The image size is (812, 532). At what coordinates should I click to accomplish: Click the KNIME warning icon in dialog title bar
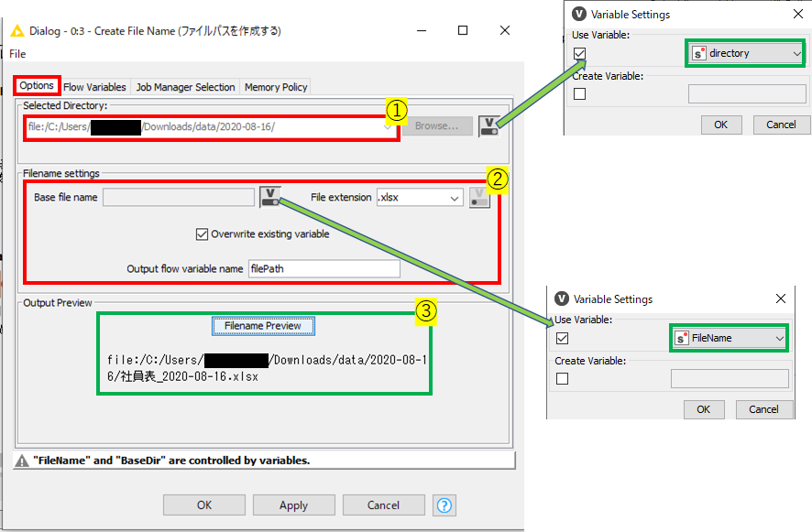17,31
